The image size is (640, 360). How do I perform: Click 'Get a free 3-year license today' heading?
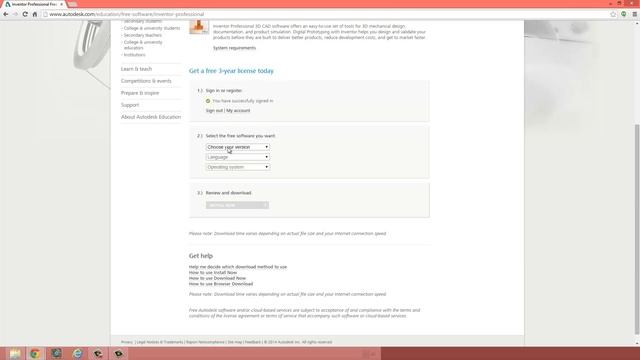[231, 71]
